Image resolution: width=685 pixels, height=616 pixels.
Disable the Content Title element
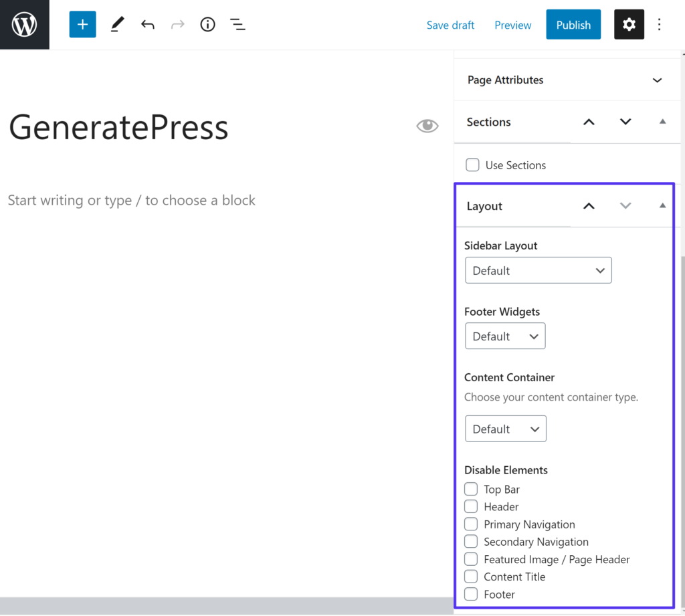point(470,577)
